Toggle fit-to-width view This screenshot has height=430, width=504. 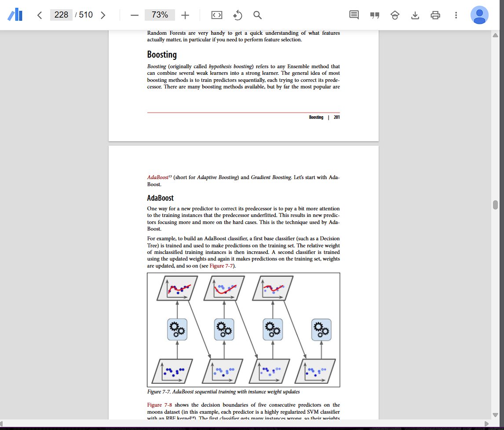click(217, 15)
